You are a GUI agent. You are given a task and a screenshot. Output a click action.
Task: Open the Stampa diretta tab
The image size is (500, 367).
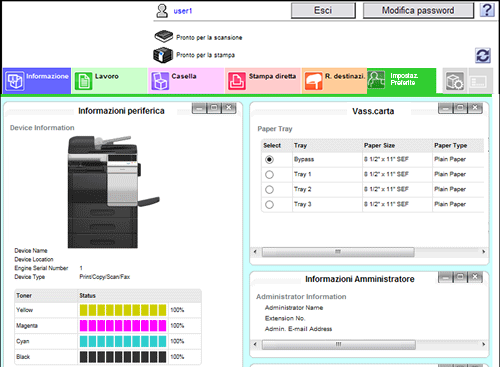(263, 81)
